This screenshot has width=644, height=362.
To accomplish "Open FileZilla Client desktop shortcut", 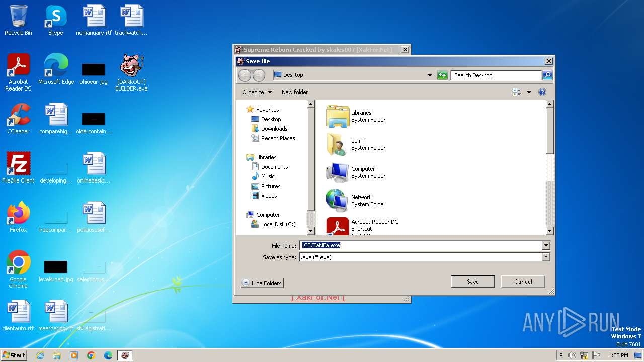I will pyautogui.click(x=18, y=168).
